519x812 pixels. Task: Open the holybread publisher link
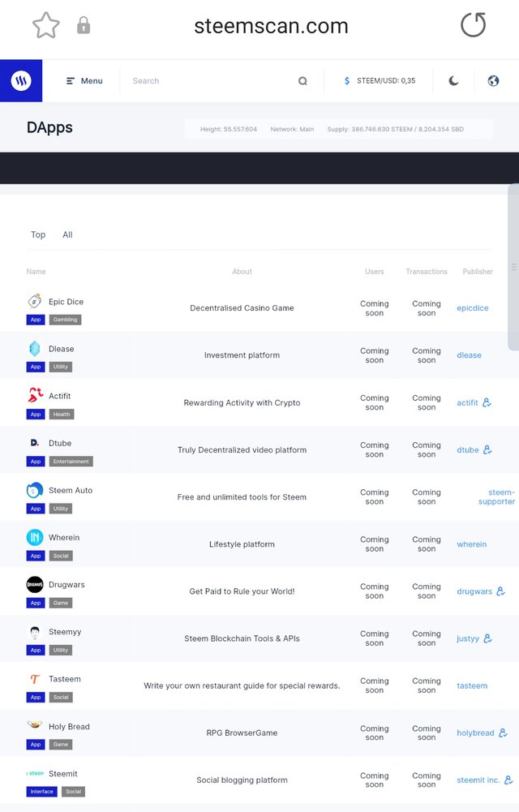(x=475, y=733)
